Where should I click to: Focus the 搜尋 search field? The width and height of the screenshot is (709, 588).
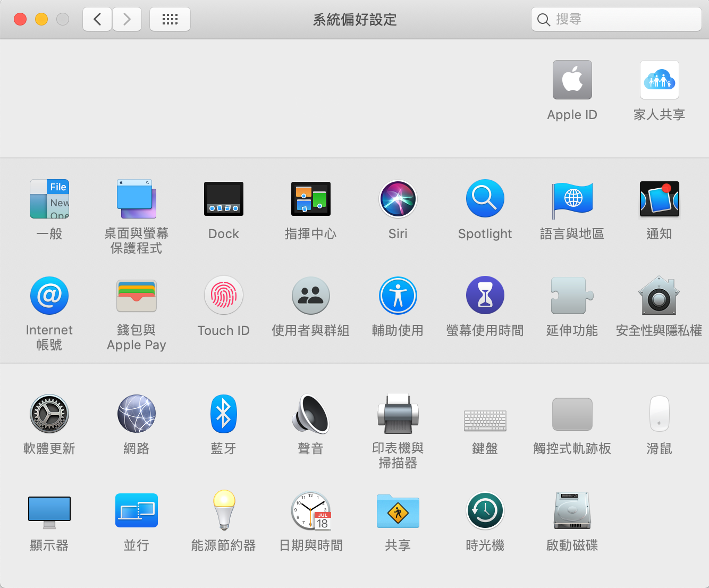tap(617, 19)
